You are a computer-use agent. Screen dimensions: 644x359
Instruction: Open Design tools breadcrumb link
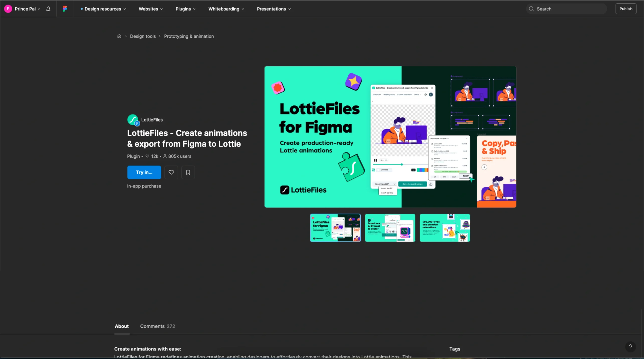point(143,36)
